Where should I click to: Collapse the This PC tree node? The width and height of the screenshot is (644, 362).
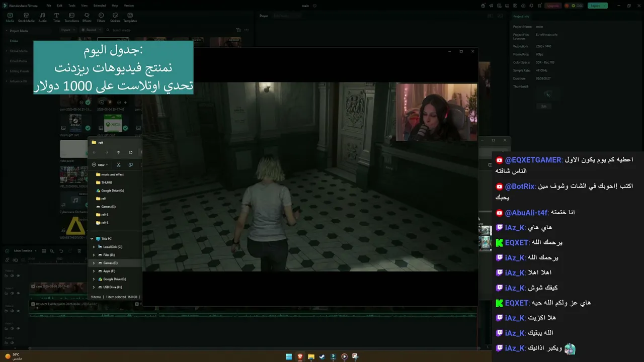(92, 239)
